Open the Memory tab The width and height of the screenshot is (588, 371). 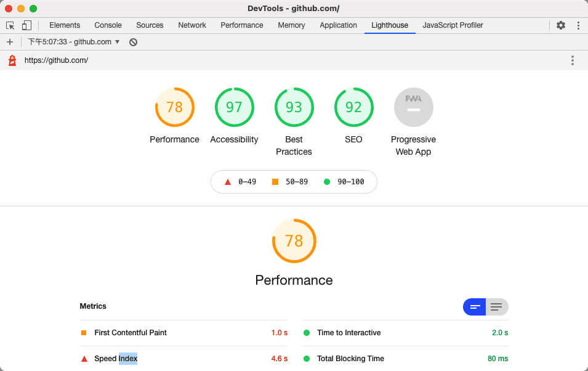coord(291,25)
